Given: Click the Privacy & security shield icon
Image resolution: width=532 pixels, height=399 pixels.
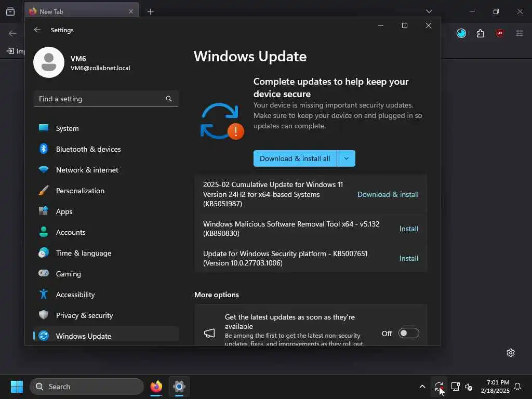Looking at the screenshot, I should point(44,315).
